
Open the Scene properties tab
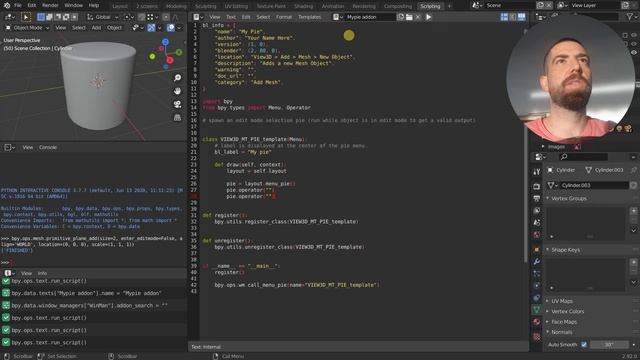click(x=537, y=222)
